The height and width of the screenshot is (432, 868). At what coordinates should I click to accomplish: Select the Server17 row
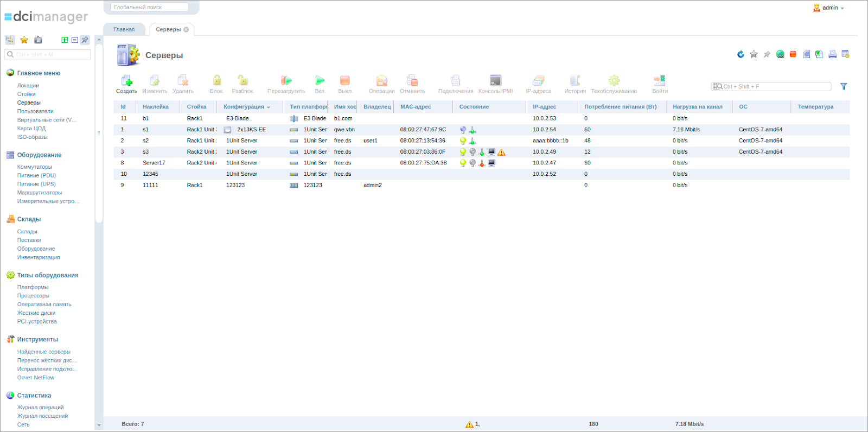click(x=482, y=163)
